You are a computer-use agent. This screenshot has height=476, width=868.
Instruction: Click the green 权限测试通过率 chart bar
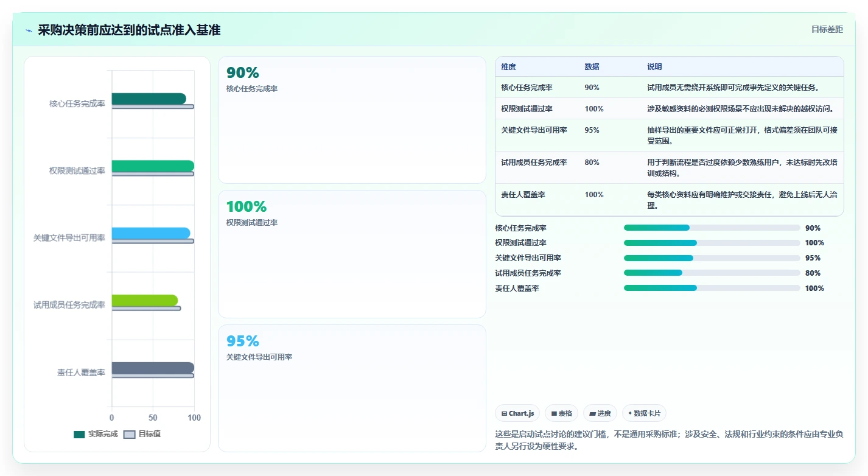point(153,166)
